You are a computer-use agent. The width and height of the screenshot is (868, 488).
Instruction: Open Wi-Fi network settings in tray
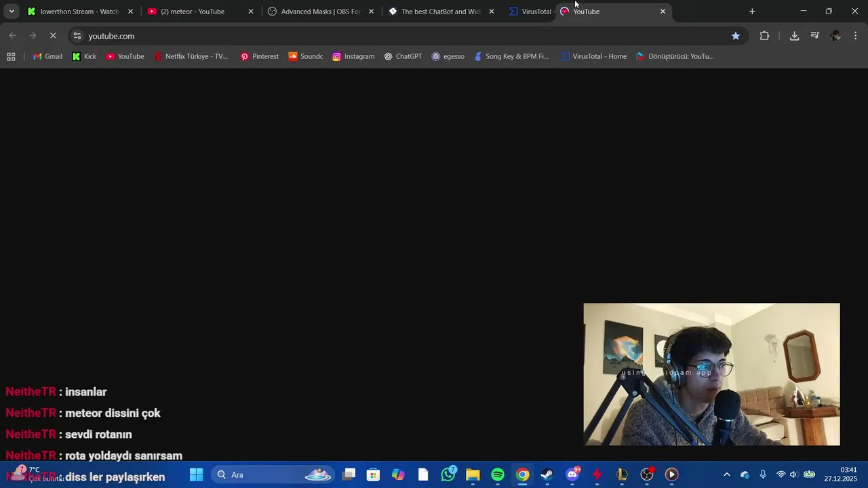pyautogui.click(x=781, y=474)
